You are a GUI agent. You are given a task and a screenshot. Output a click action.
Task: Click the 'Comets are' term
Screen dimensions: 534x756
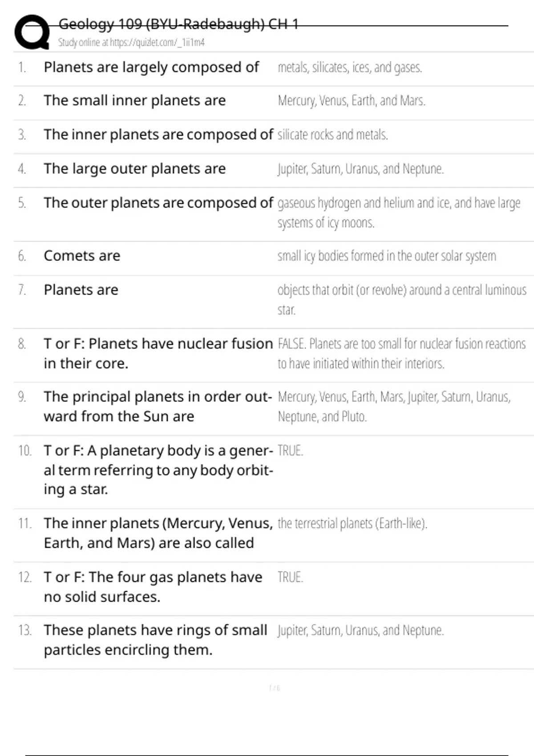click(x=82, y=256)
